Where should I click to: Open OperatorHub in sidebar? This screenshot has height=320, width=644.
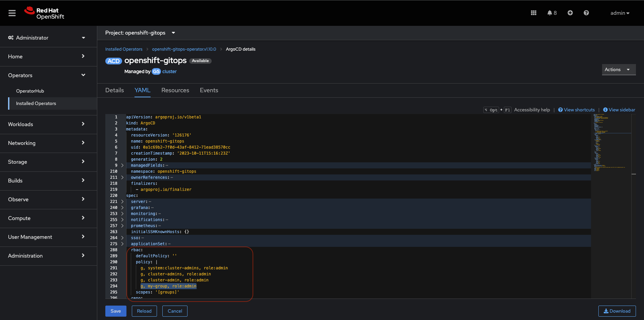click(x=30, y=91)
